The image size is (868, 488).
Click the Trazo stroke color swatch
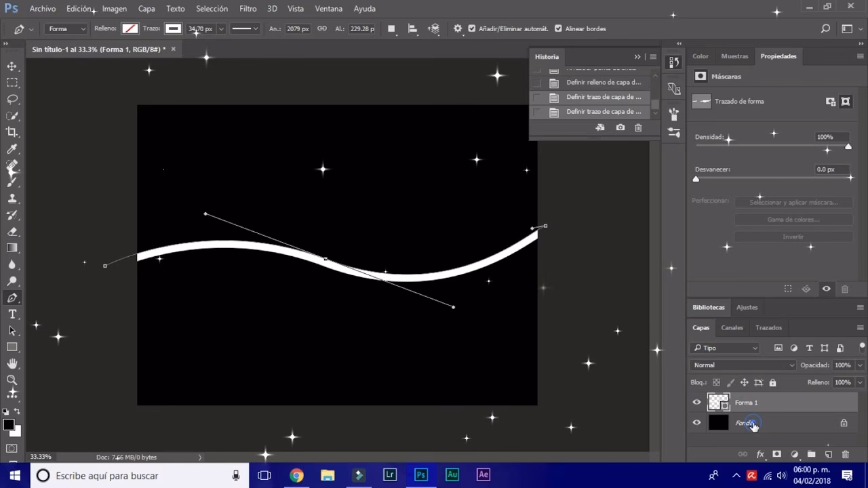pos(173,28)
